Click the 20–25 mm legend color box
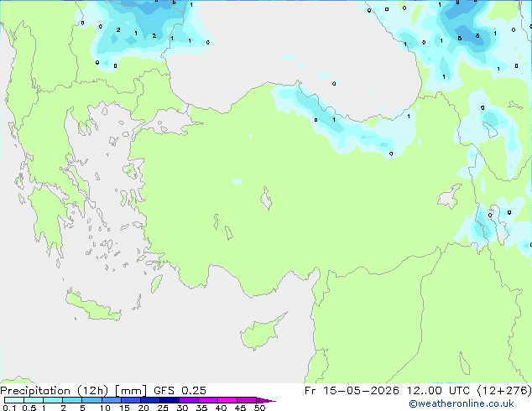This screenshot has width=532, height=411. click(149, 400)
